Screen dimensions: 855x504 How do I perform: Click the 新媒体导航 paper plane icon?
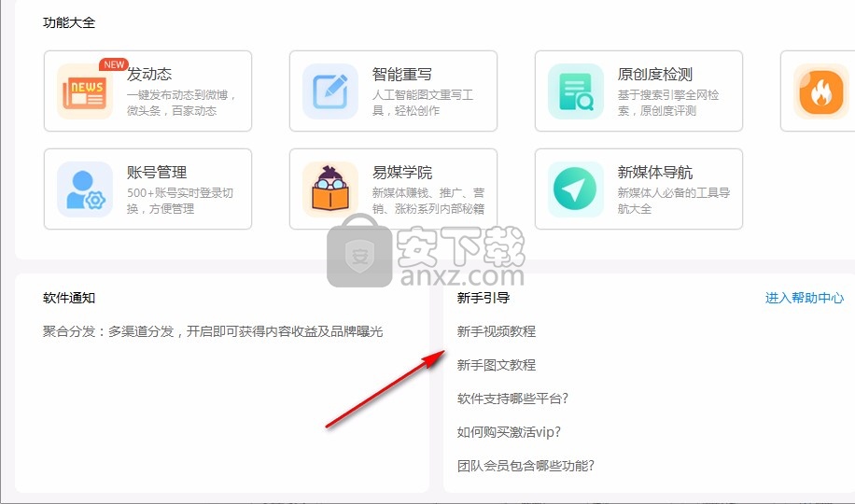tap(576, 189)
